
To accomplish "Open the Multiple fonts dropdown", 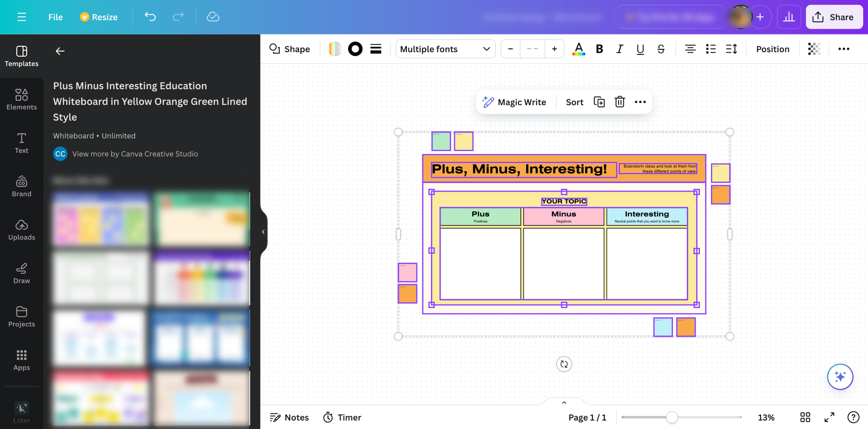I will 445,49.
